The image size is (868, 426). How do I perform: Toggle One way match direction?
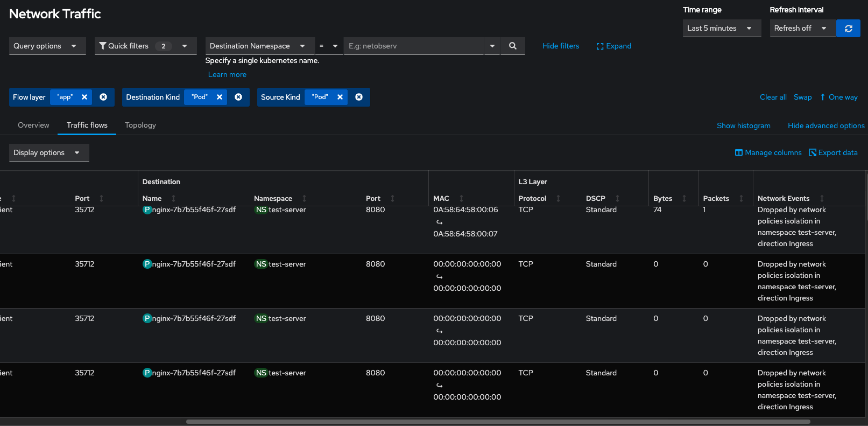pos(838,97)
